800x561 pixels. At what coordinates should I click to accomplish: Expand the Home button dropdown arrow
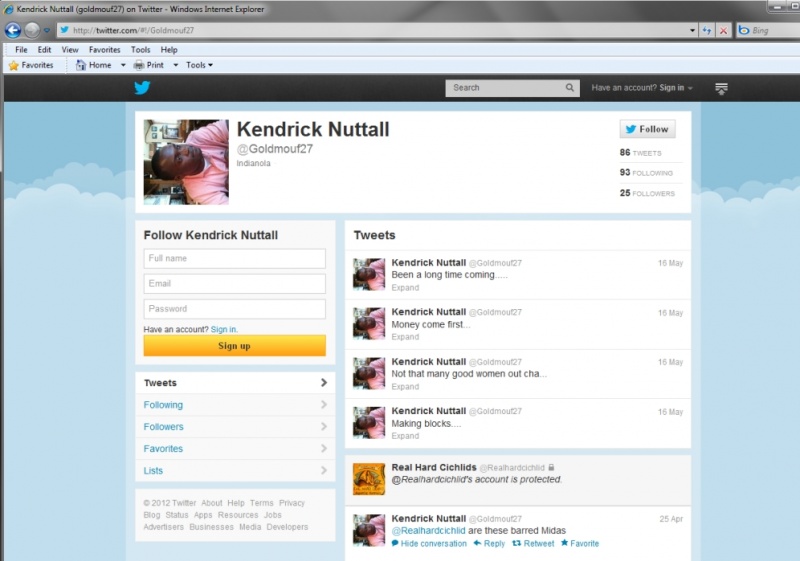[x=123, y=65]
